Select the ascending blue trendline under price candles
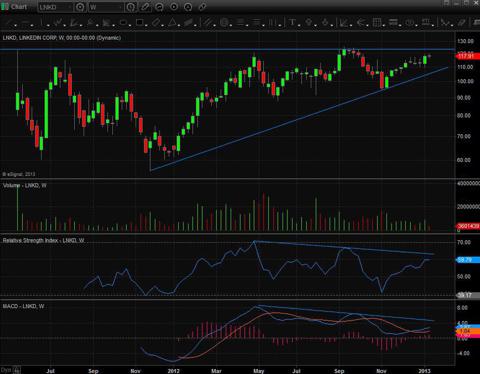The image size is (480, 374). pyautogui.click(x=299, y=119)
